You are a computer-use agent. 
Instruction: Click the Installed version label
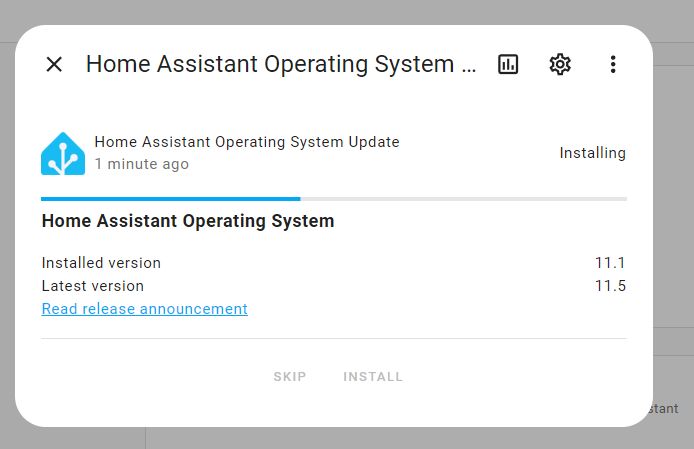101,263
